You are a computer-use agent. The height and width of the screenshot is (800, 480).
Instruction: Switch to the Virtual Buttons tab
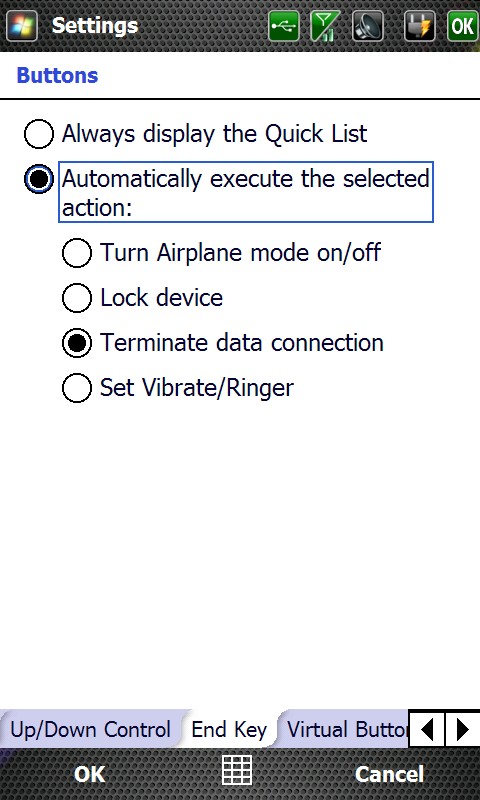[x=347, y=730]
